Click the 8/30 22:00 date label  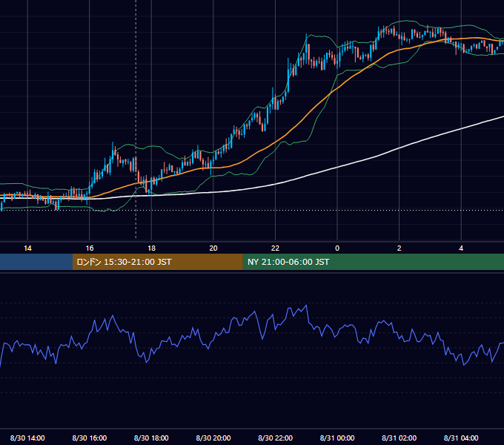(x=275, y=438)
